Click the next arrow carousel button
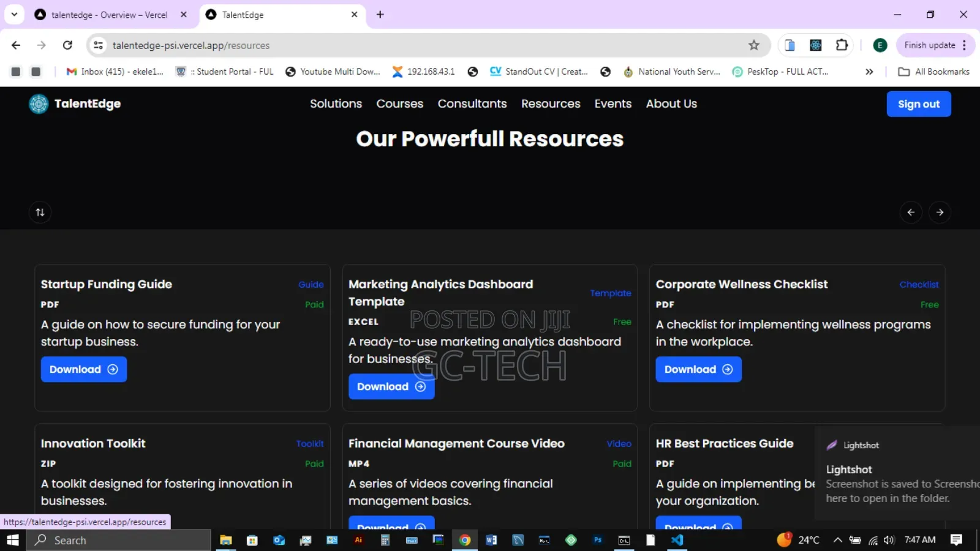 point(940,212)
